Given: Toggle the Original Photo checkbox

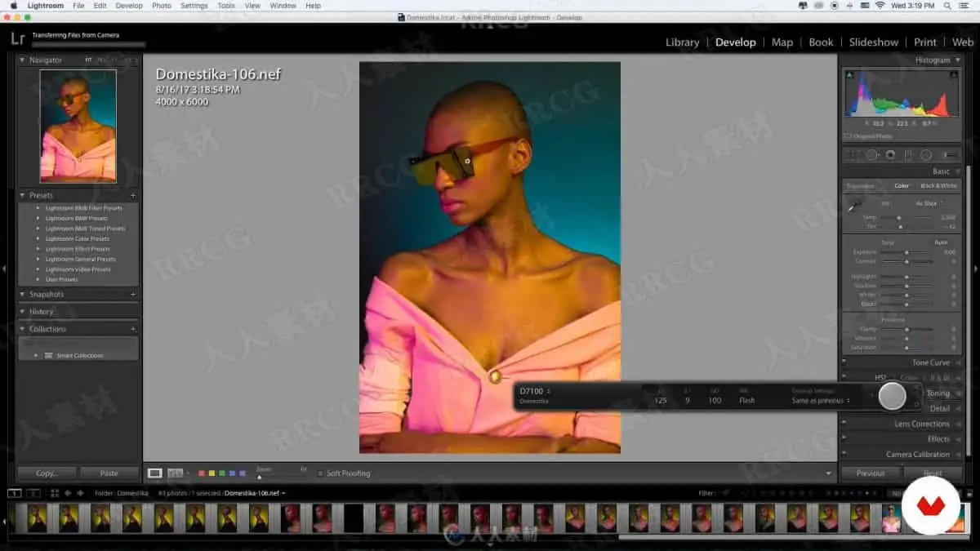Looking at the screenshot, I should 847,136.
